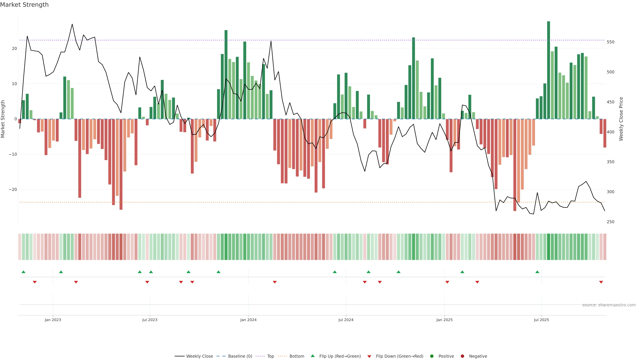Toggle the Bottom legend entry

point(297,356)
